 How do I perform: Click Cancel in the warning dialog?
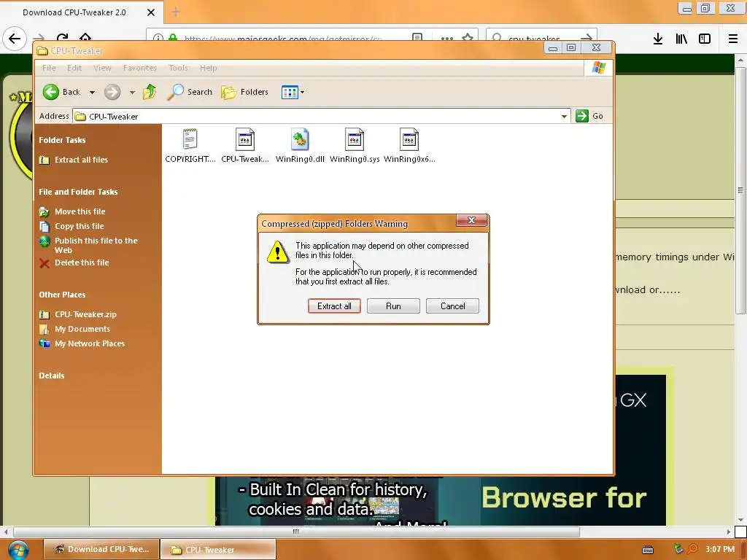tap(452, 306)
